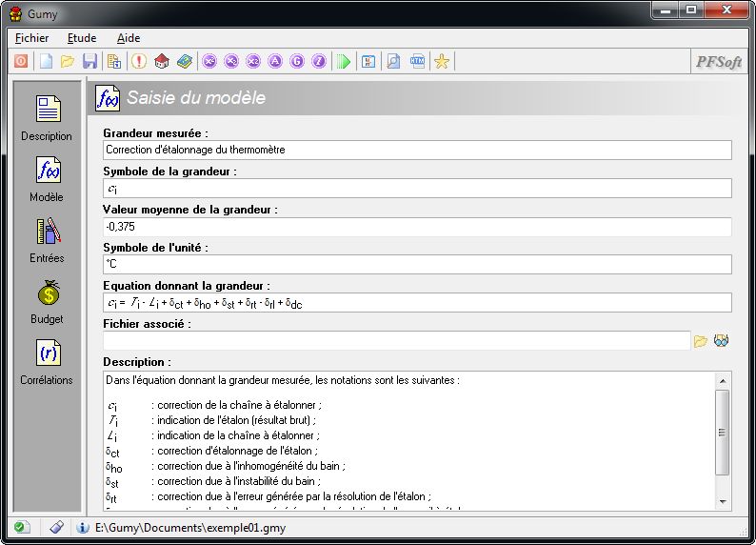This screenshot has height=545, width=756.
Task: View associated file with glasses icon
Action: [722, 341]
